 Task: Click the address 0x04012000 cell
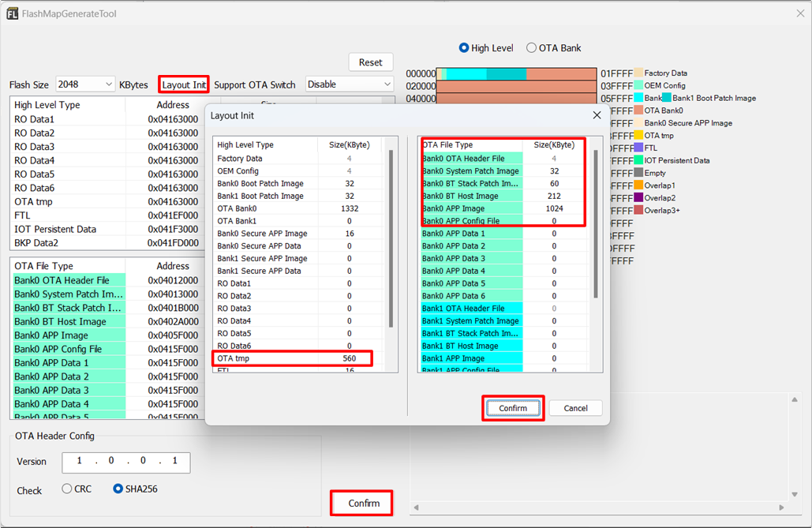[x=173, y=280]
